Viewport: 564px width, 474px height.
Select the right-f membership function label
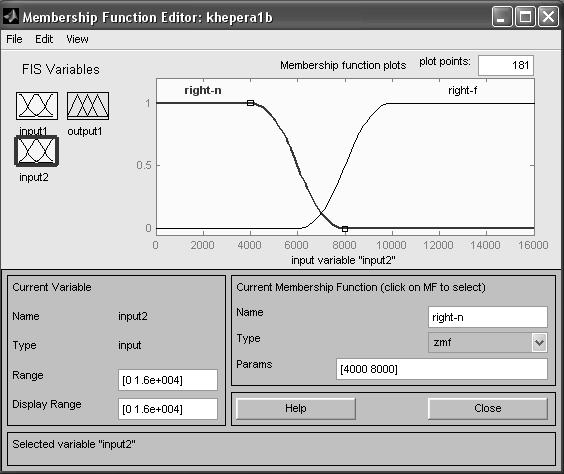pyautogui.click(x=463, y=90)
